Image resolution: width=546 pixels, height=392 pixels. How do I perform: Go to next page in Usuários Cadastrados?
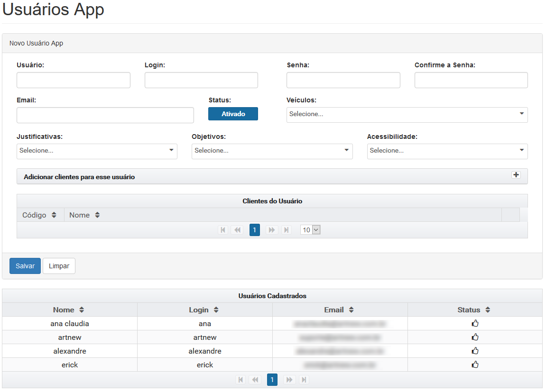click(x=289, y=380)
